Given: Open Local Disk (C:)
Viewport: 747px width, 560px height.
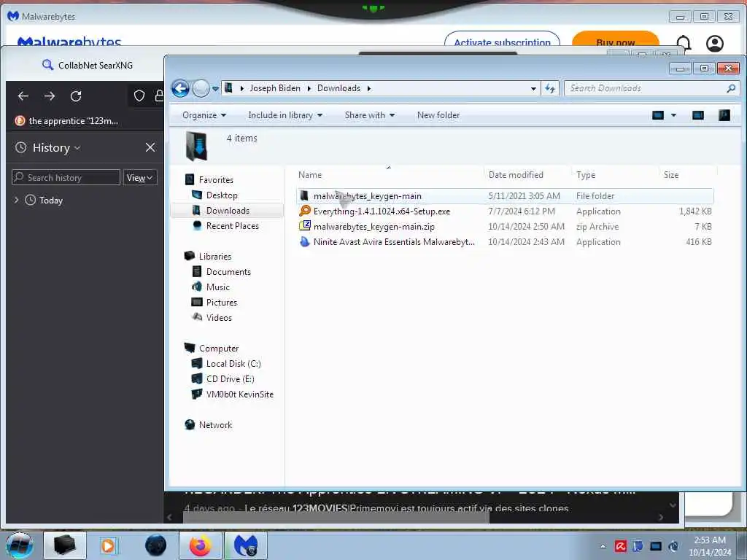Looking at the screenshot, I should pyautogui.click(x=233, y=364).
